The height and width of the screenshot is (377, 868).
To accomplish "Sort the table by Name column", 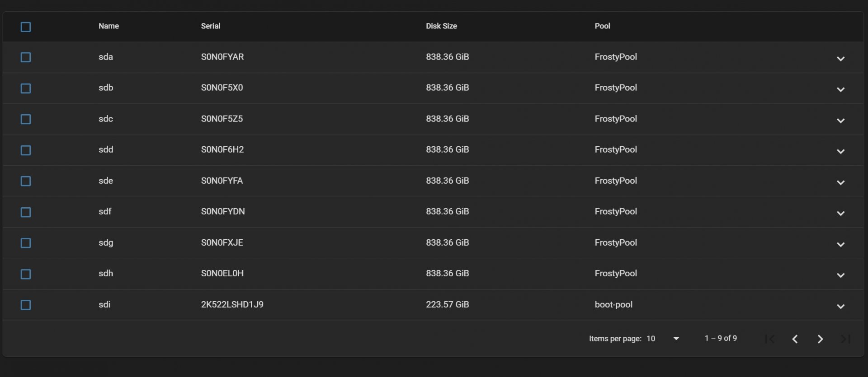I will pyautogui.click(x=108, y=26).
